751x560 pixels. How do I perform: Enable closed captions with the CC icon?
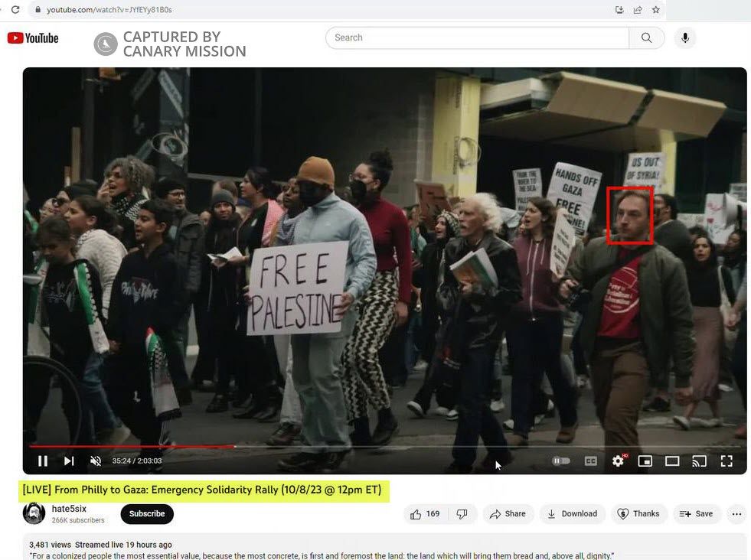[x=590, y=461]
